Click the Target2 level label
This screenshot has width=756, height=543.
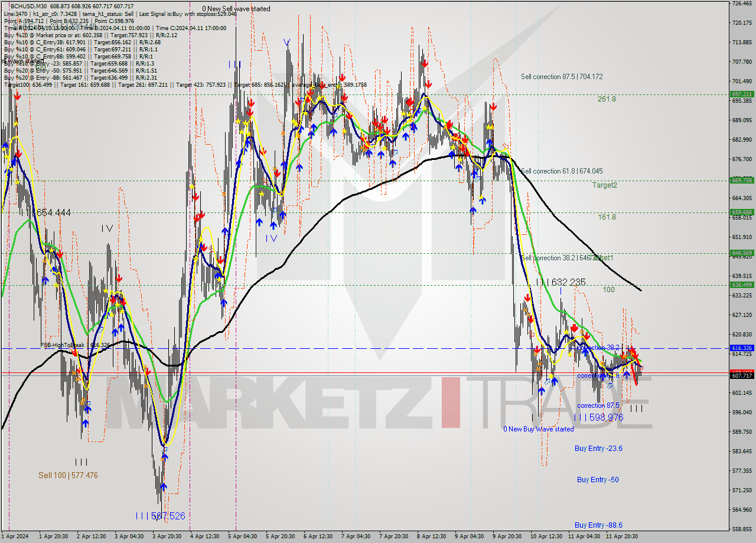coord(605,185)
